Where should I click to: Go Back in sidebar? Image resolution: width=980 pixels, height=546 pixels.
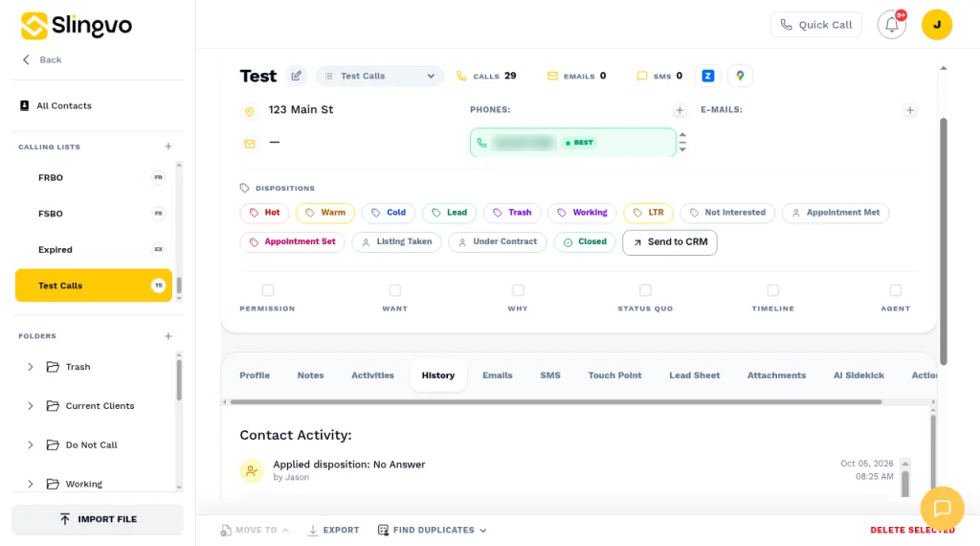coord(42,60)
